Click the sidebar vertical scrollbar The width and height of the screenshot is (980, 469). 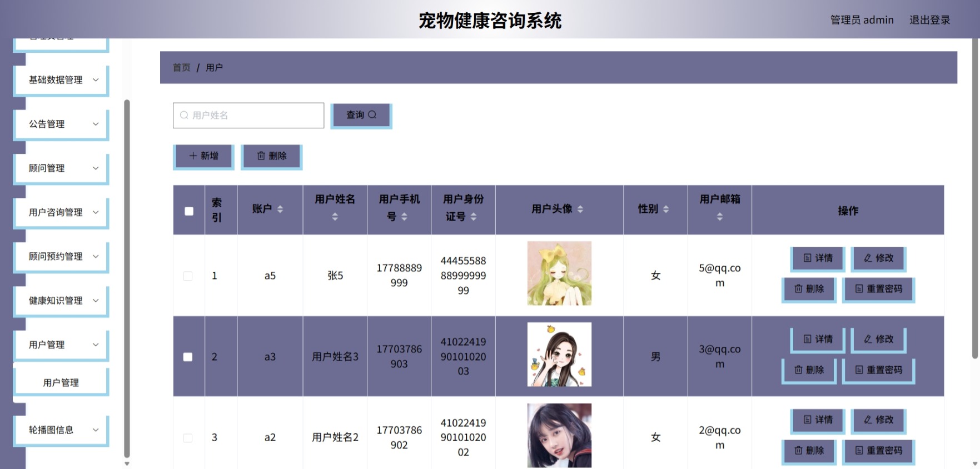(x=127, y=278)
